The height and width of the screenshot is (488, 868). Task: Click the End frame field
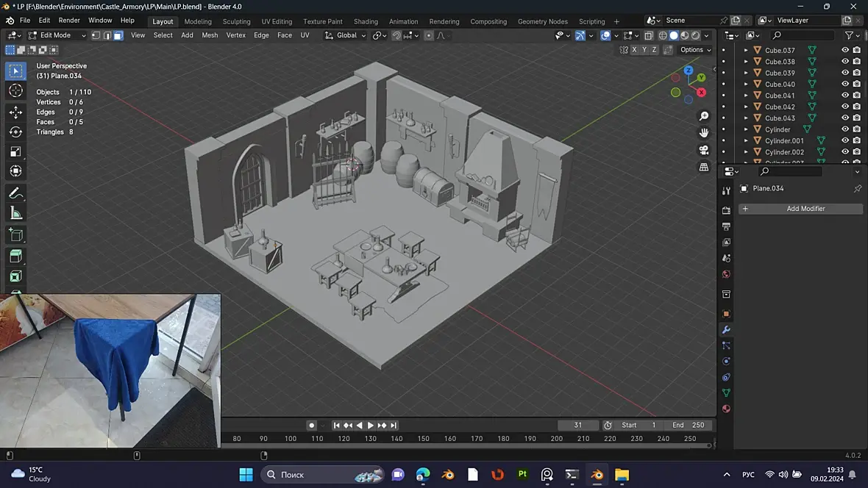tap(688, 425)
